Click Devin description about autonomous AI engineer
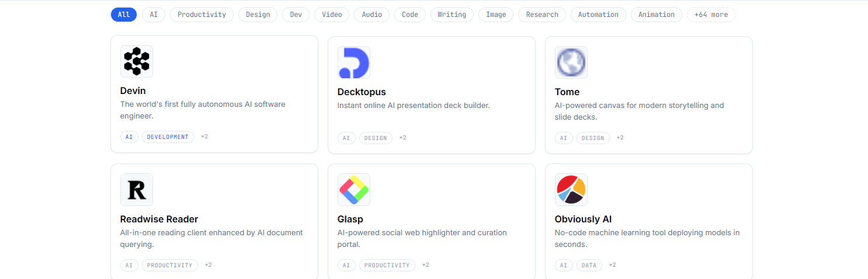Viewport: 868px width, 279px height. click(203, 110)
